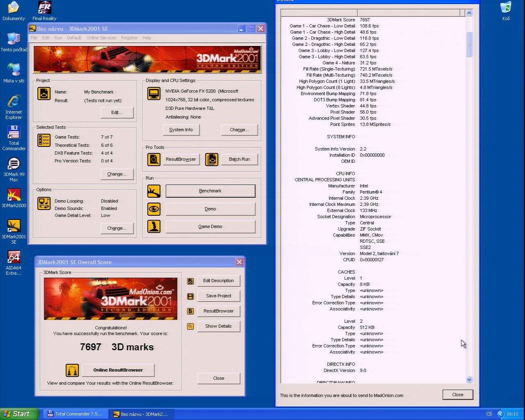Click the Project section icon
The width and height of the screenshot is (525, 420).
44,94
